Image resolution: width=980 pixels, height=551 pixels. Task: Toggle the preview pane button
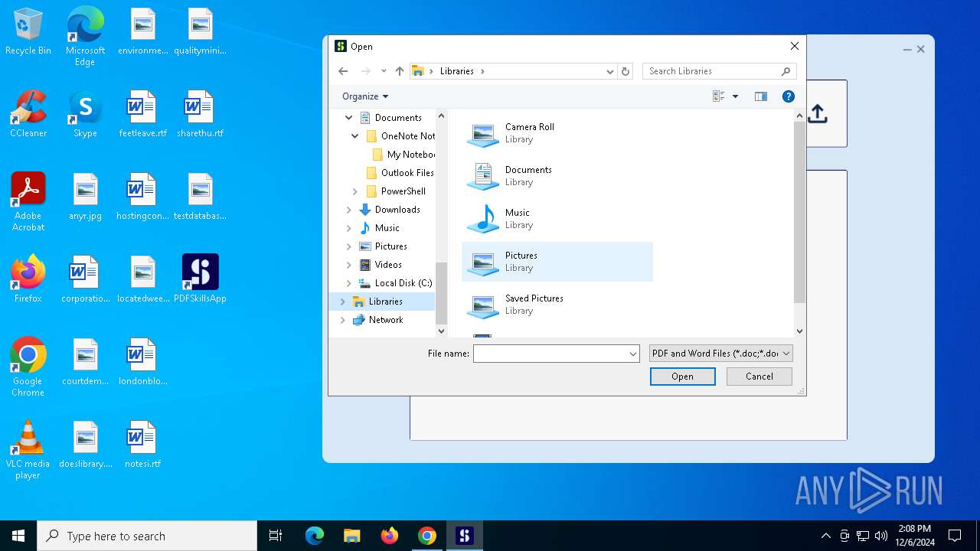[x=760, y=96]
